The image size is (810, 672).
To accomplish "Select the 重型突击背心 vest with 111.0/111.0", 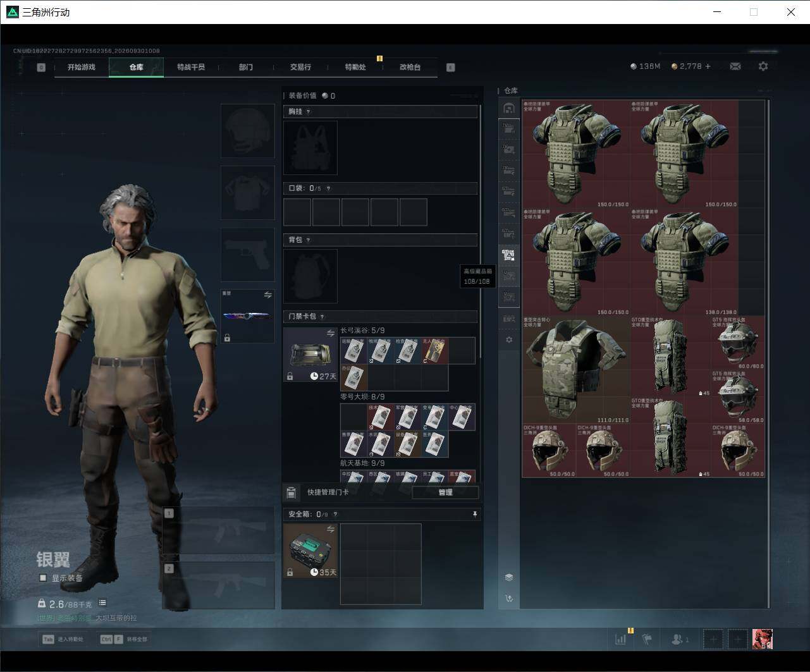I will pyautogui.click(x=576, y=370).
